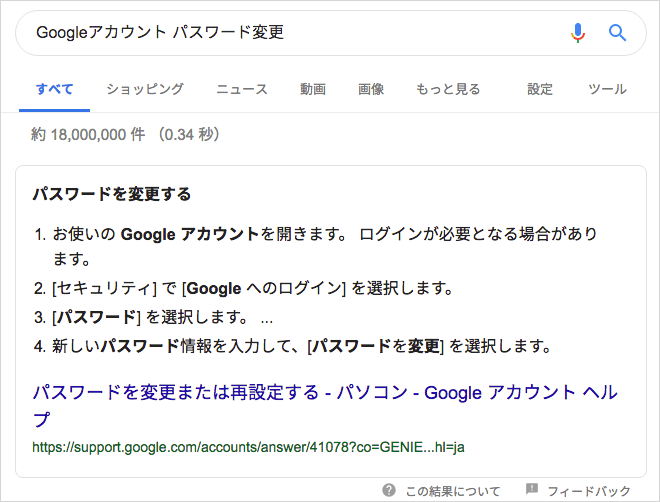The height and width of the screenshot is (502, 660).
Task: Open the 設定 menu
Action: (540, 89)
